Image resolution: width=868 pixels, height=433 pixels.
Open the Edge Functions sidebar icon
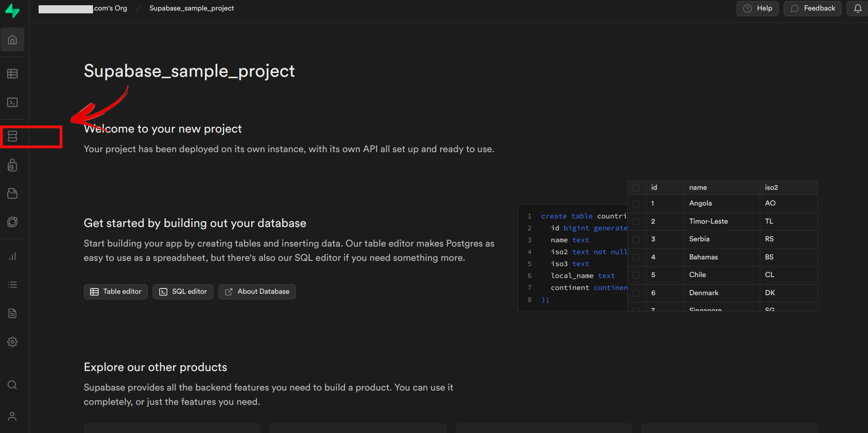[x=12, y=222]
